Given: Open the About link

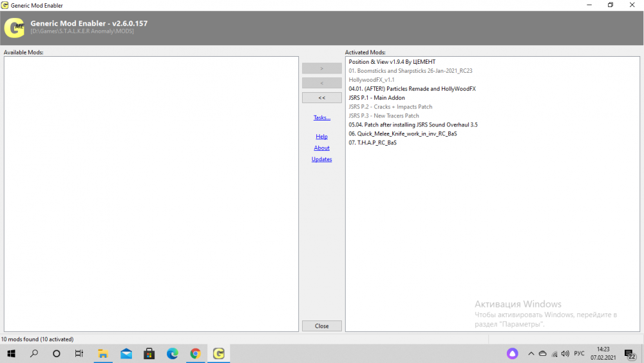Looking at the screenshot, I should (321, 148).
